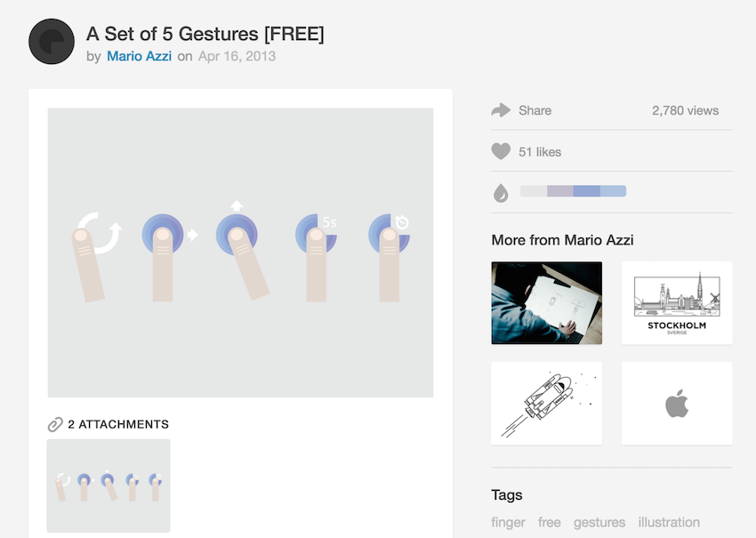Click the color droplet icon
This screenshot has width=756, height=538.
501,192
